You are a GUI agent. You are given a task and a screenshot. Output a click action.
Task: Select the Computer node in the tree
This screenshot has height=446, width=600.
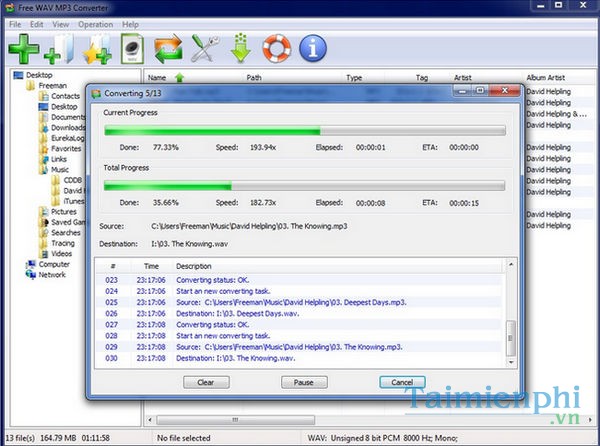[x=54, y=264]
